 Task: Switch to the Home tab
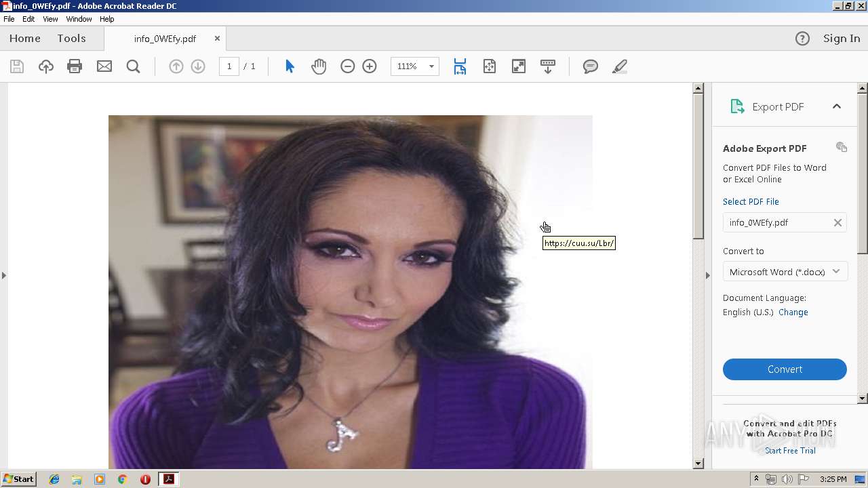[25, 39]
